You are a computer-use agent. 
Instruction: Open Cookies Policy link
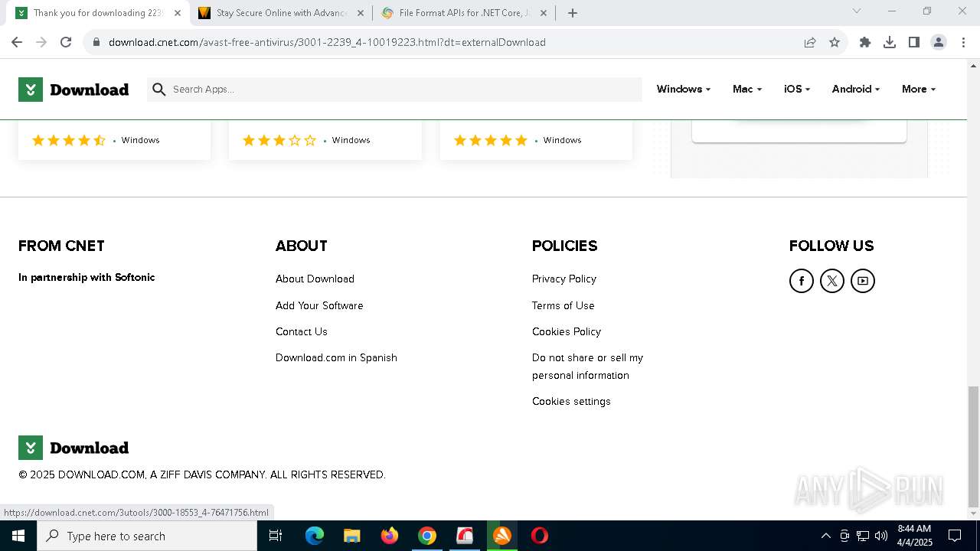tap(567, 331)
